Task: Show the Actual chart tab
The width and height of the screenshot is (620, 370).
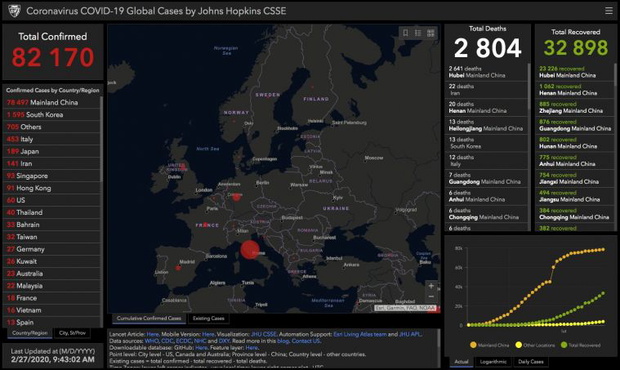Action: 461,361
